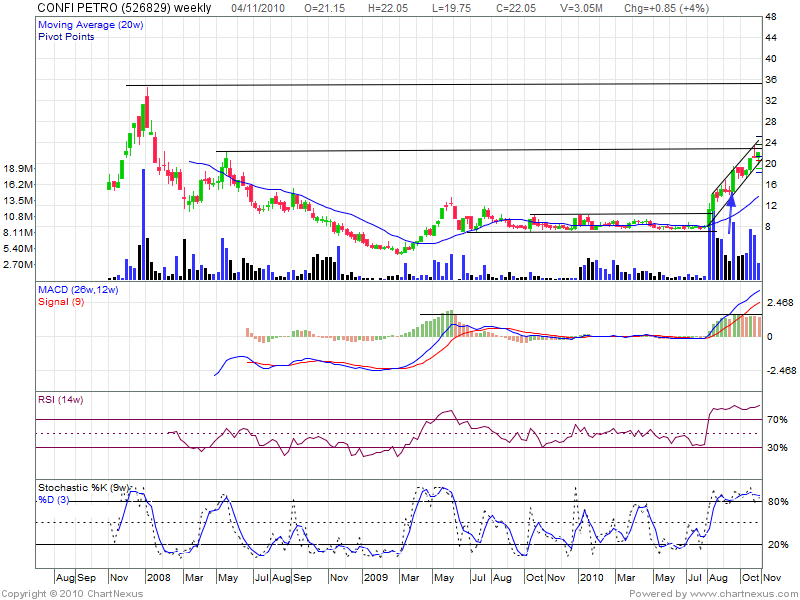This screenshot has width=800, height=600.
Task: Select the red Signal (9) legend label
Action: [62, 301]
